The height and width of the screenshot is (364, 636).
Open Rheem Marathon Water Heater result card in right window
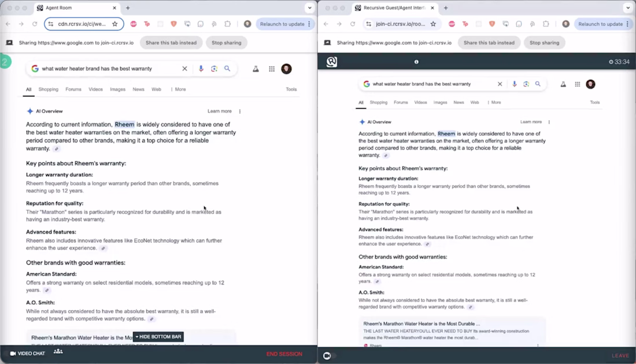click(x=452, y=332)
